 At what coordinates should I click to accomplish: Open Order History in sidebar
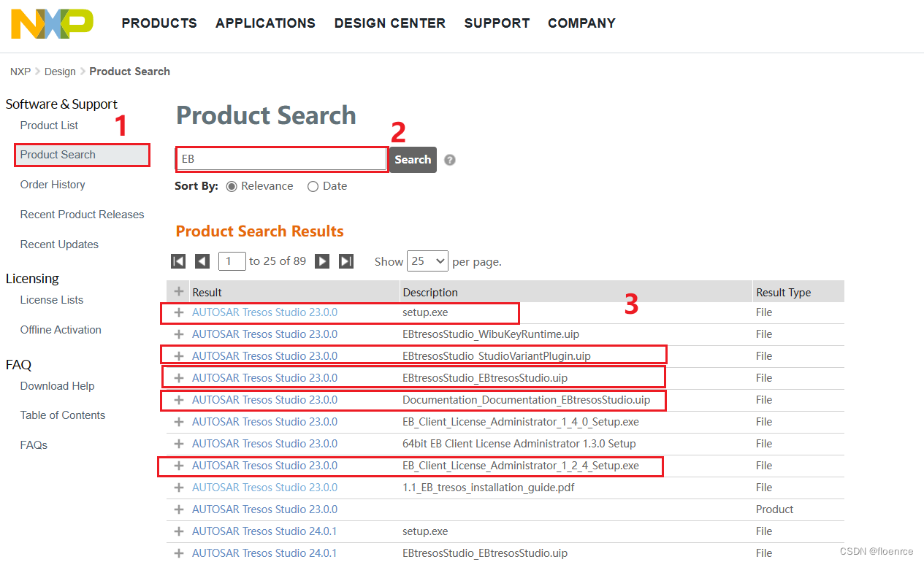click(53, 185)
